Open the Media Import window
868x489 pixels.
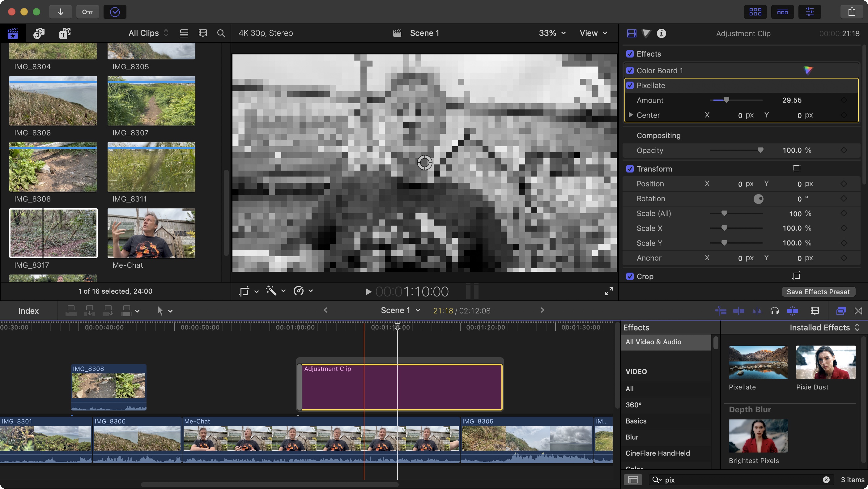61,11
